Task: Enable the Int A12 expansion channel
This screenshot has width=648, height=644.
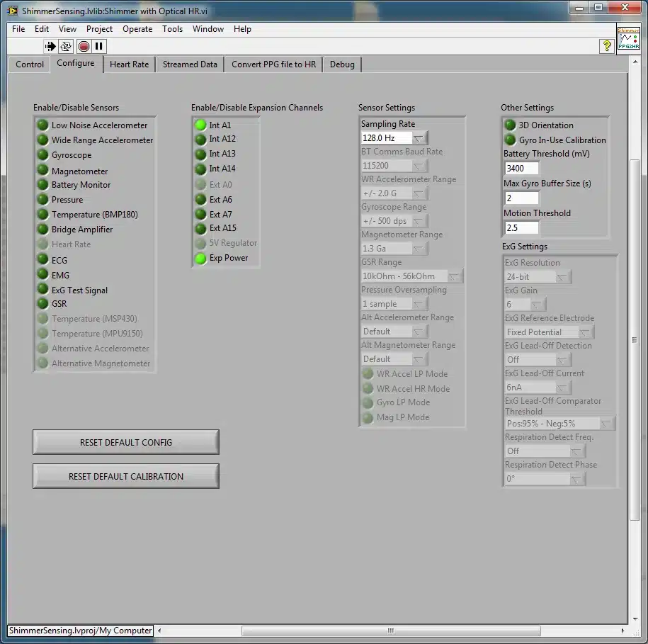Action: tap(200, 140)
